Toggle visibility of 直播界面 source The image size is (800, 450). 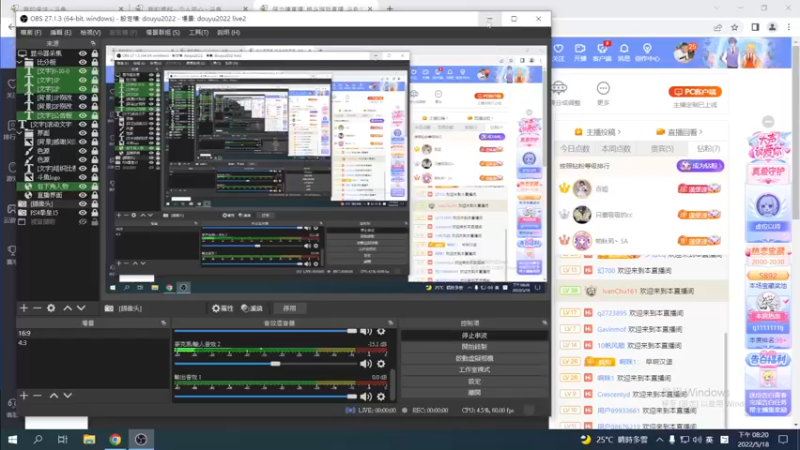tap(83, 195)
